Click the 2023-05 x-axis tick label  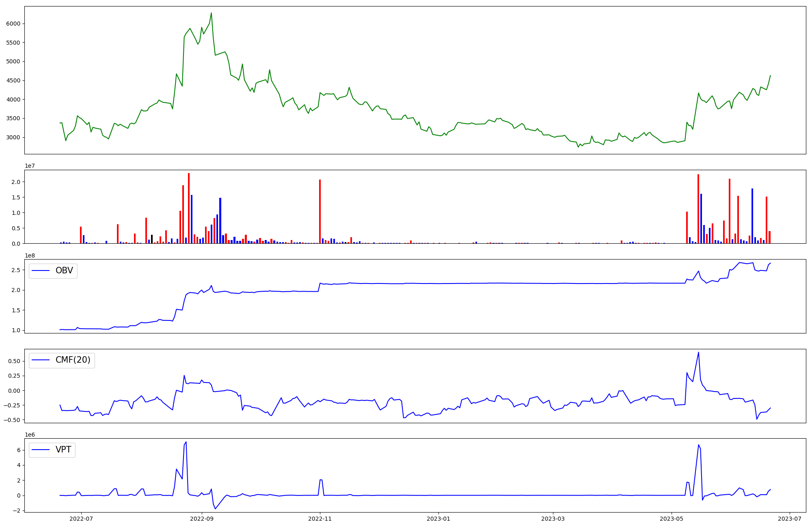pos(672,519)
